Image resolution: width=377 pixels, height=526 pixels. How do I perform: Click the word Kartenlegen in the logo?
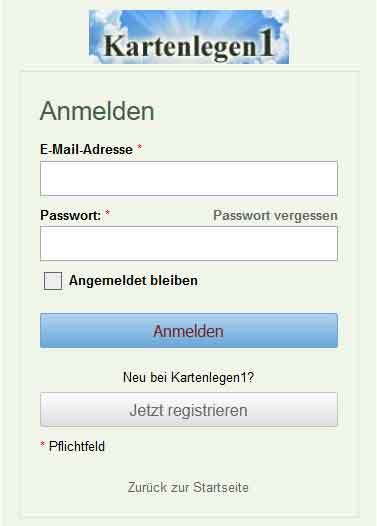pyautogui.click(x=180, y=47)
